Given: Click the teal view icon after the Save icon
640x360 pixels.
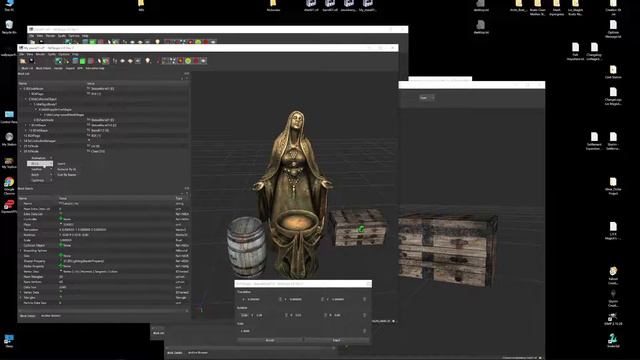Looking at the screenshot, I should click(x=58, y=61).
